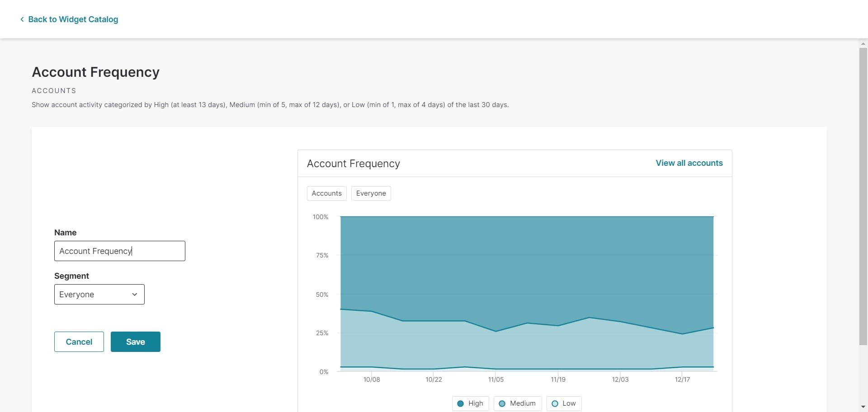Switch to the Everyone tab
Screen dimensions: 868x412
click(x=371, y=193)
